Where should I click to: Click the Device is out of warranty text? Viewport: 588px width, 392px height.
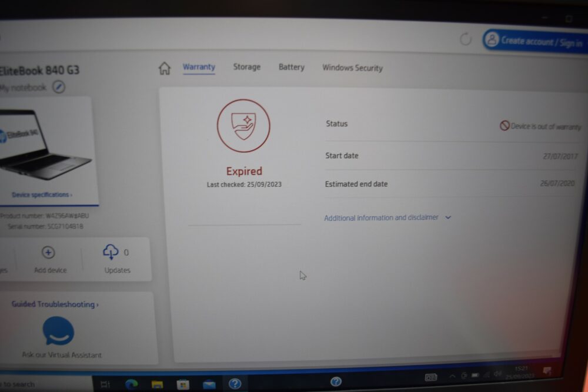(546, 127)
